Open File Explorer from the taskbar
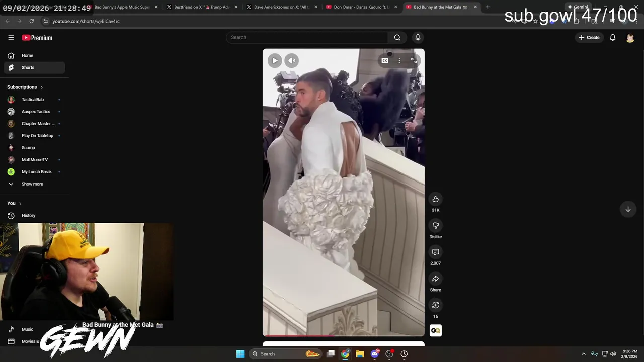Screen dimensions: 644x362 point(360,354)
